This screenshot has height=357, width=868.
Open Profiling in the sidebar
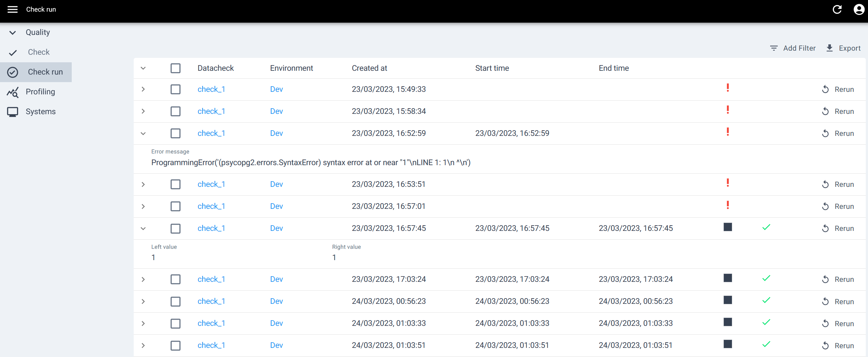click(40, 92)
